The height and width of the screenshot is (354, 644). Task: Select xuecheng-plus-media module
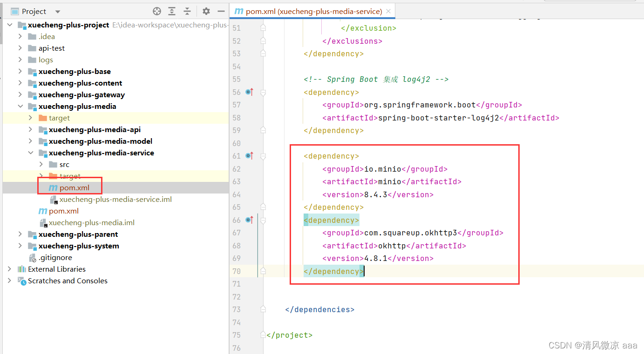point(77,106)
